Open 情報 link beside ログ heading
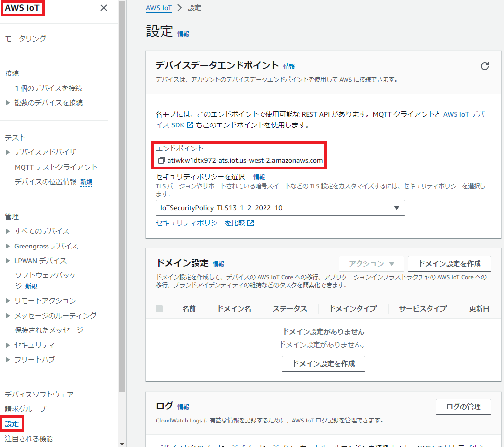 coord(183,407)
